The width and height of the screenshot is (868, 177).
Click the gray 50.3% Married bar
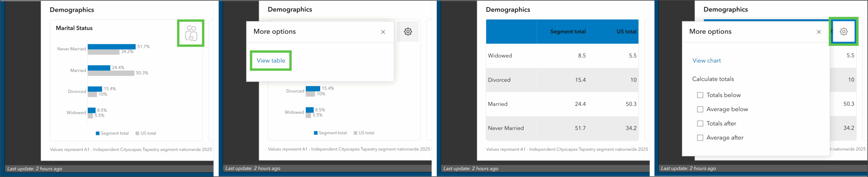tap(111, 73)
